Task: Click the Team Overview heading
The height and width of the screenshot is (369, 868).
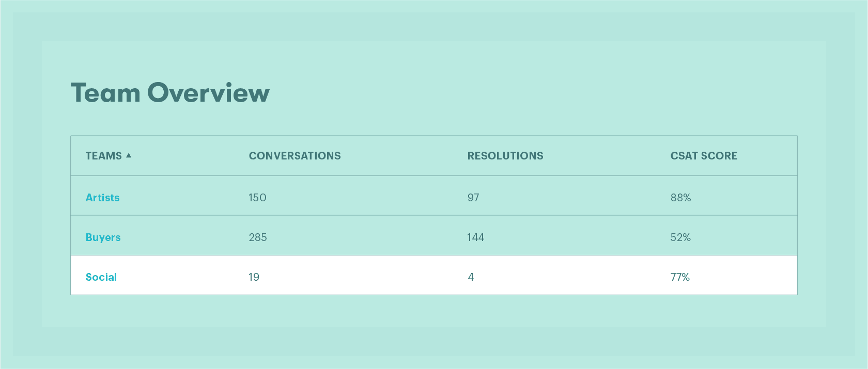Action: point(170,93)
